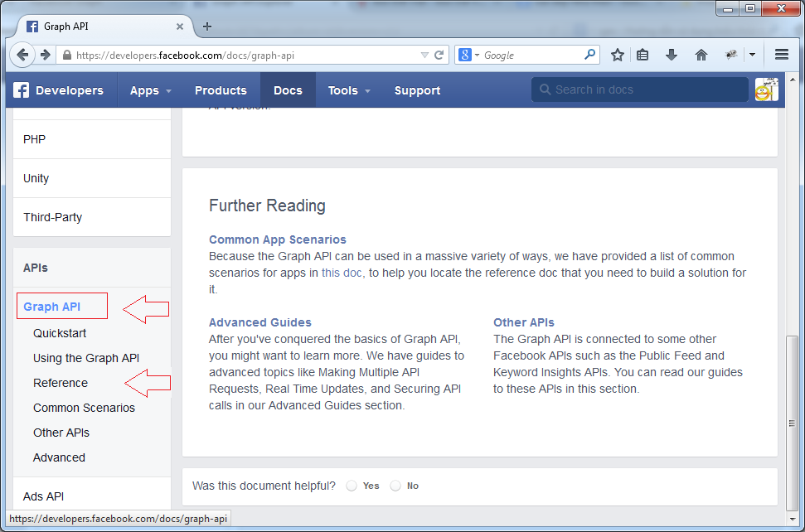Open the Products menu item
The image size is (805, 532).
pos(221,90)
